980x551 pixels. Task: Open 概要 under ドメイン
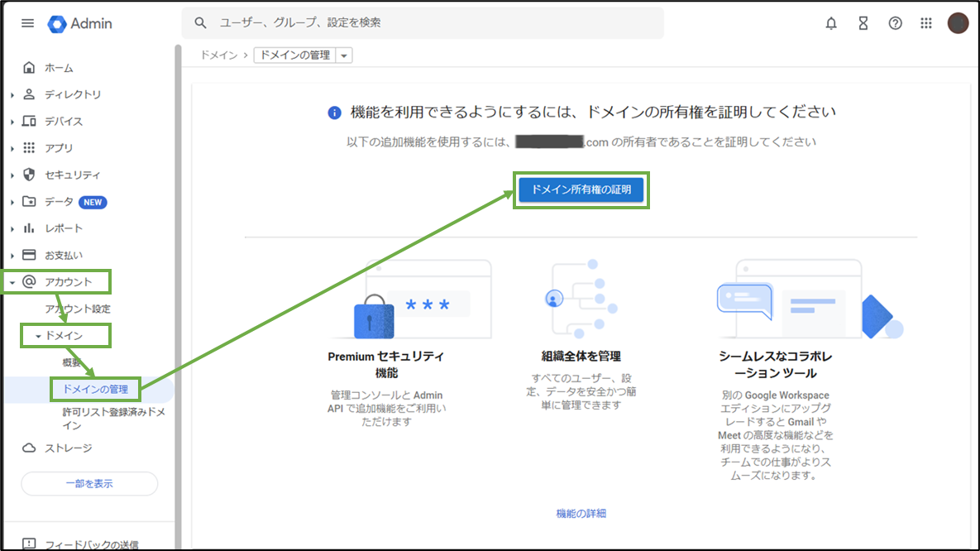coord(72,362)
